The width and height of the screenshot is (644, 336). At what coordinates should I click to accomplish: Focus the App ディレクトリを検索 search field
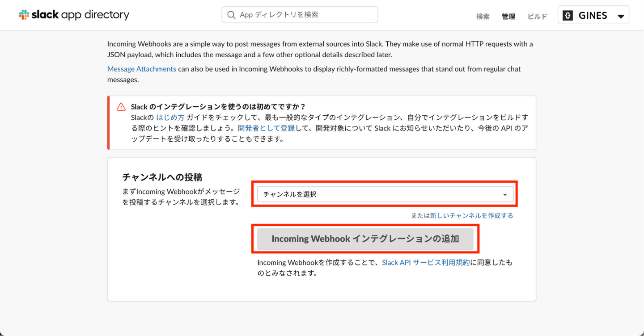click(x=304, y=15)
